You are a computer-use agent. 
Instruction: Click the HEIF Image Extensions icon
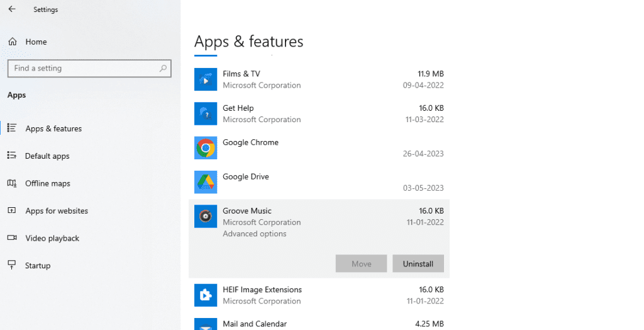click(206, 295)
